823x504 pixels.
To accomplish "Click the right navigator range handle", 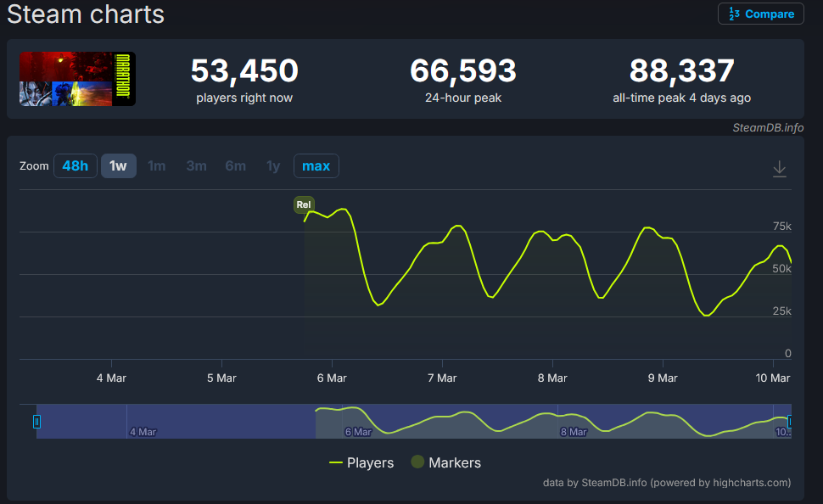I will [x=789, y=422].
